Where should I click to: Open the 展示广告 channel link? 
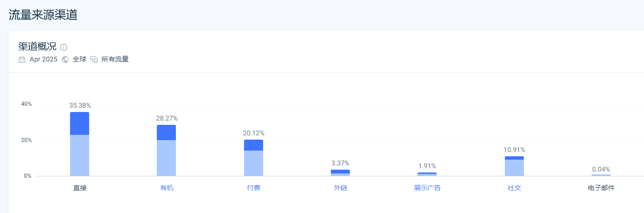(x=427, y=188)
